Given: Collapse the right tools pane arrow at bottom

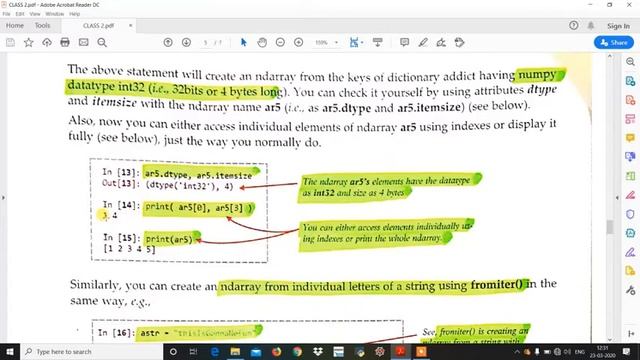Looking at the screenshot, I should point(631,333).
